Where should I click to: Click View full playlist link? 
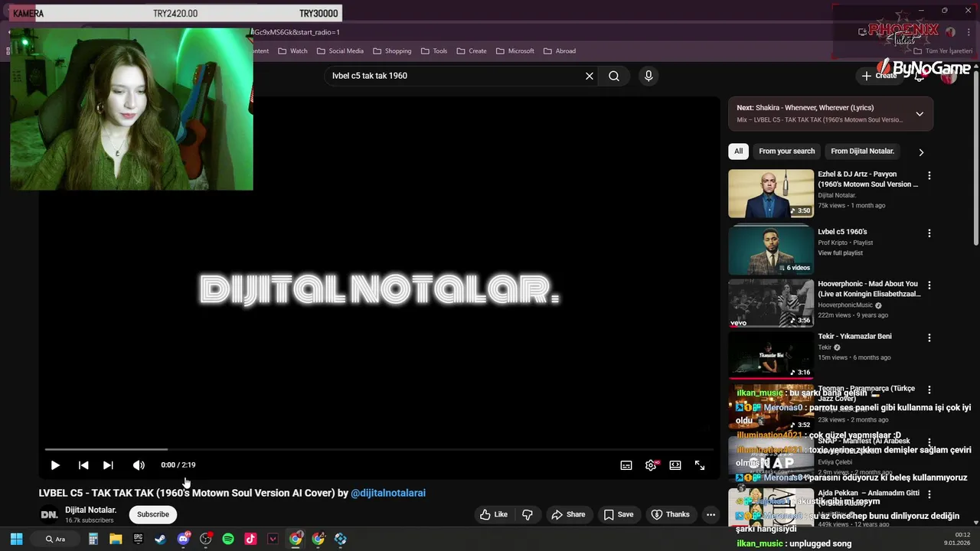[840, 253]
